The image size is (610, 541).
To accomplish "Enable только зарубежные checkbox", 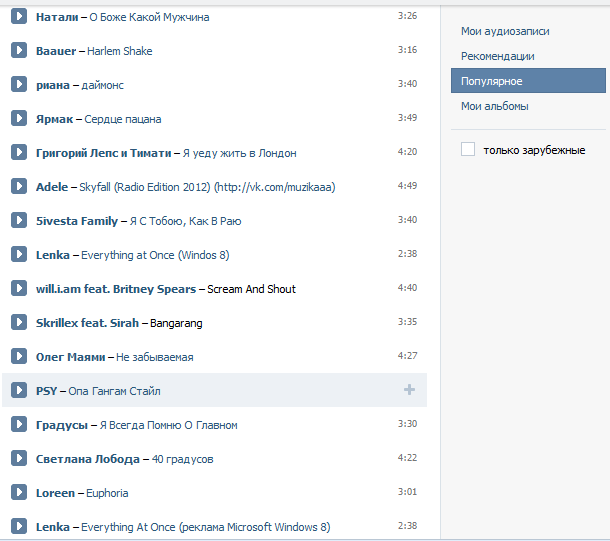I will pos(468,149).
